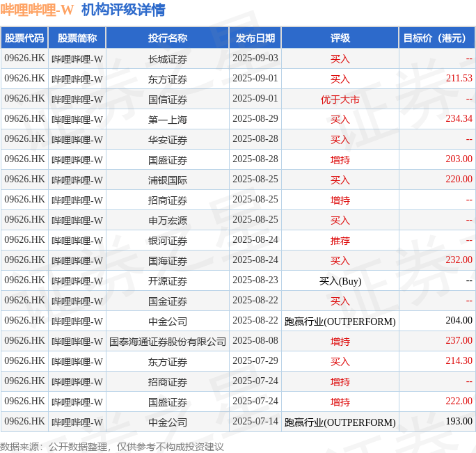Click the date 2025-08-08
The width and height of the screenshot is (476, 453).
pyautogui.click(x=255, y=340)
